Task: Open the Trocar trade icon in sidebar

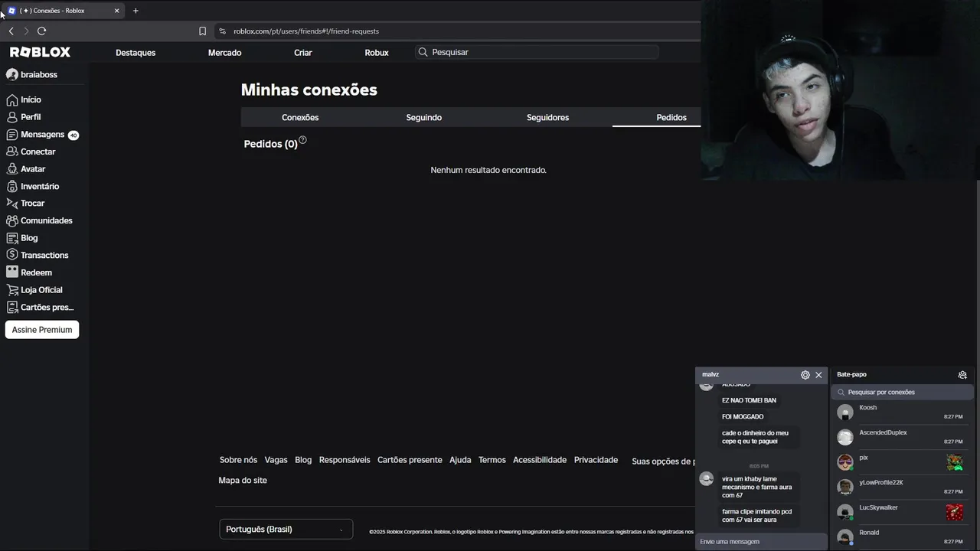Action: 11,203
